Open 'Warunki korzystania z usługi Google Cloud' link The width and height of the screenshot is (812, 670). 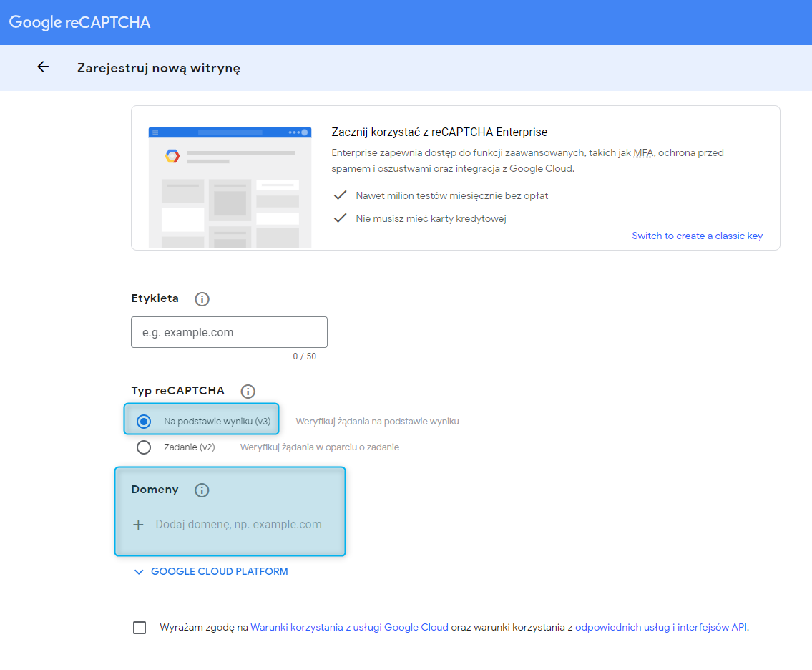(x=350, y=627)
